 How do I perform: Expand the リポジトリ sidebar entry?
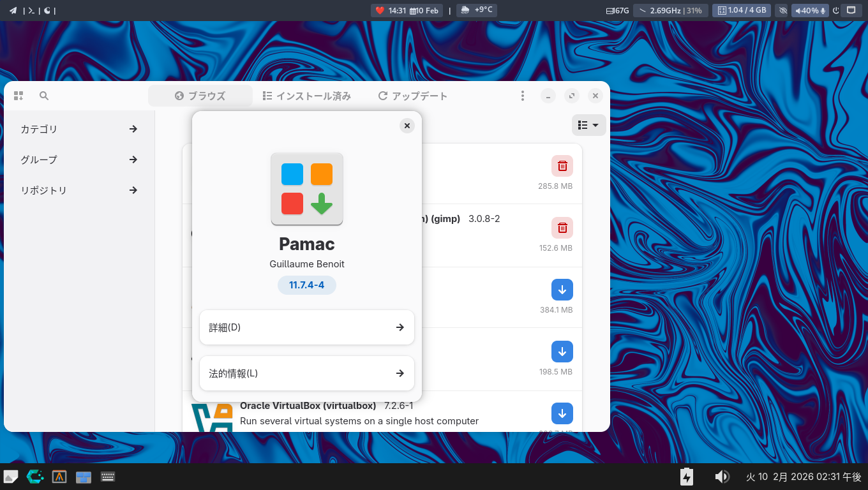pos(79,190)
